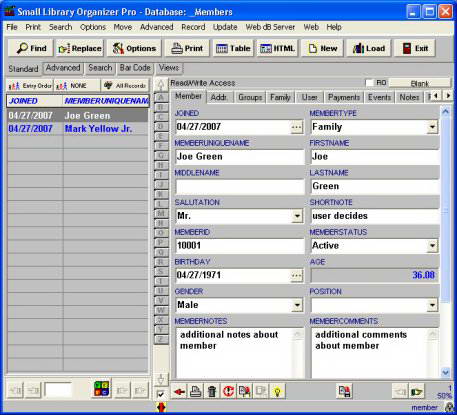Image resolution: width=457 pixels, height=415 pixels.
Task: Open the SALUTATION dropdown arrow
Action: tap(297, 216)
